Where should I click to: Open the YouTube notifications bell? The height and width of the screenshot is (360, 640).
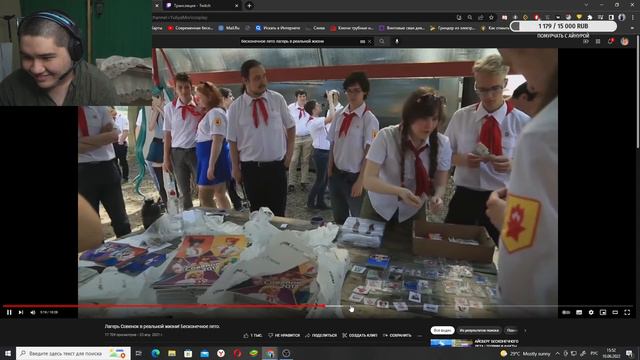(x=611, y=41)
